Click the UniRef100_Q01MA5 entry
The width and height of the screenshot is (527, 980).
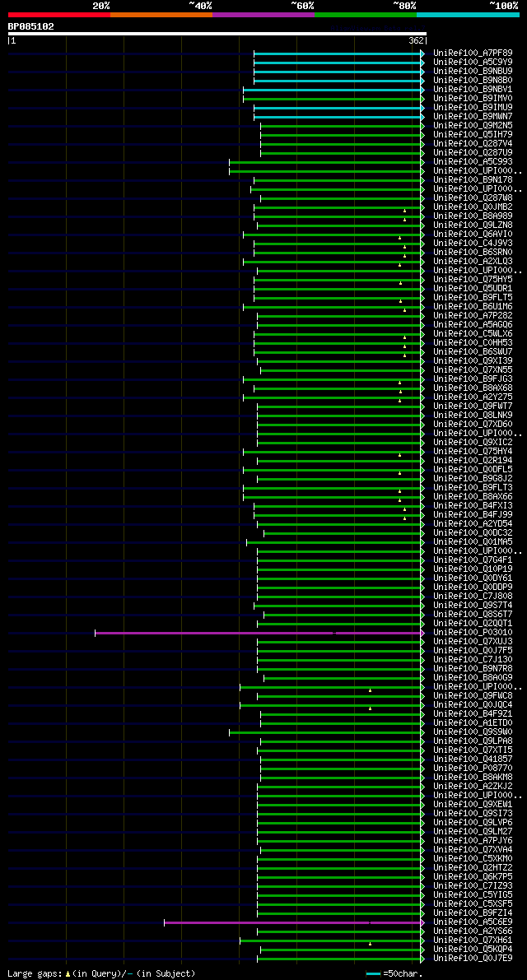(473, 542)
